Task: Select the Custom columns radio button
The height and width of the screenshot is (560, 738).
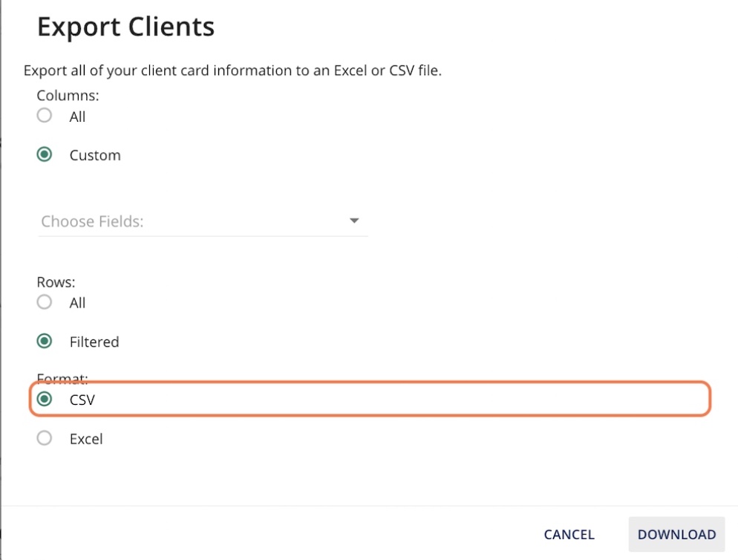Action: [x=45, y=154]
